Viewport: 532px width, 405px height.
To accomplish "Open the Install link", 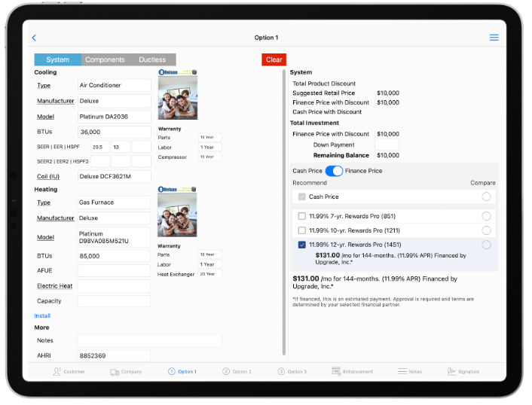I will pyautogui.click(x=42, y=316).
